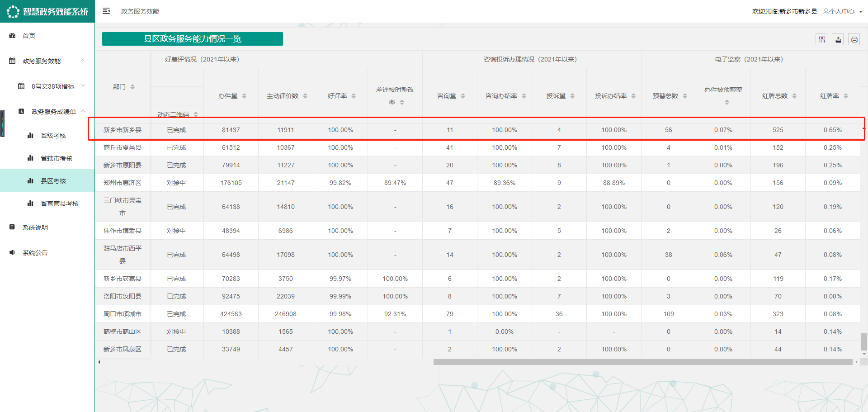Click the table print icon
868x412 pixels.
(x=854, y=40)
